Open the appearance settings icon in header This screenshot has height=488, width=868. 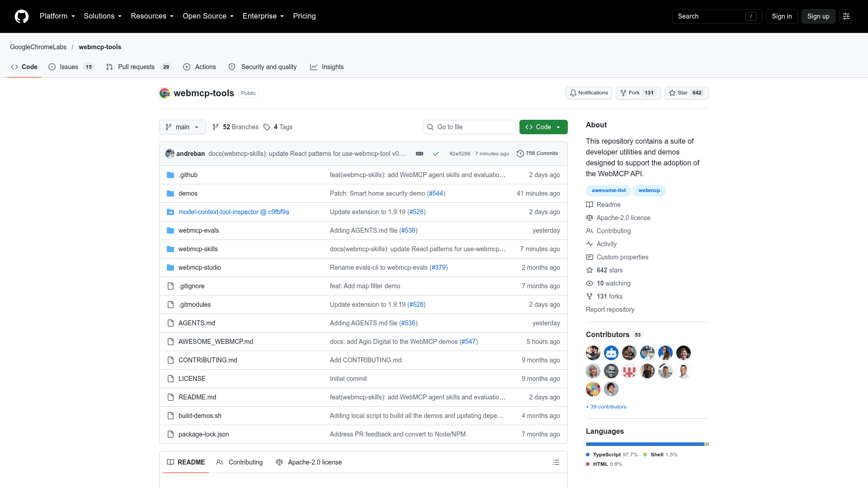coord(846,16)
